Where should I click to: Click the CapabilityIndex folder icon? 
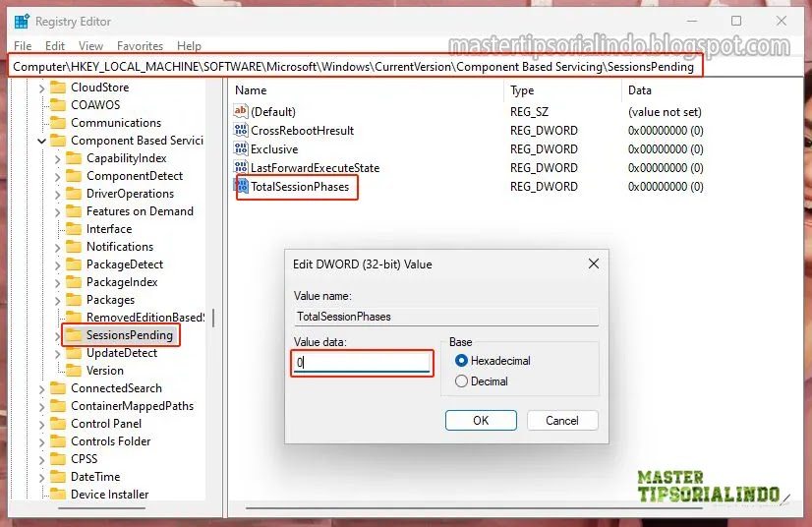[74, 158]
